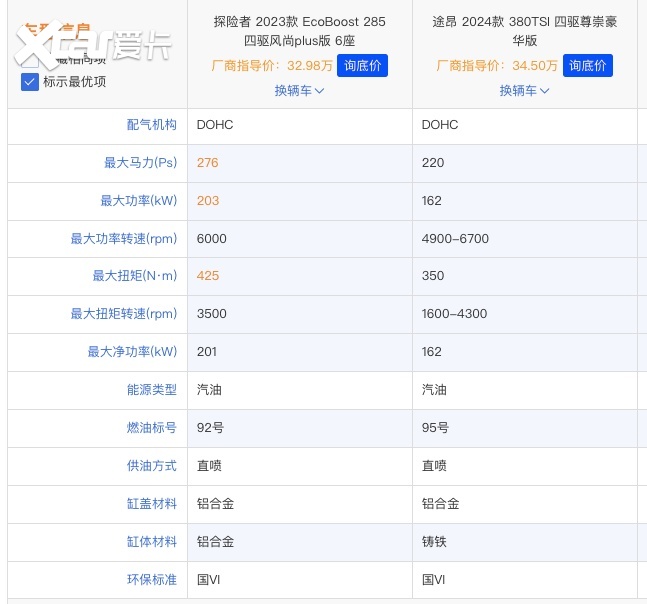Click the 供油方式 parameter label
The image size is (647, 604).
coord(151,465)
